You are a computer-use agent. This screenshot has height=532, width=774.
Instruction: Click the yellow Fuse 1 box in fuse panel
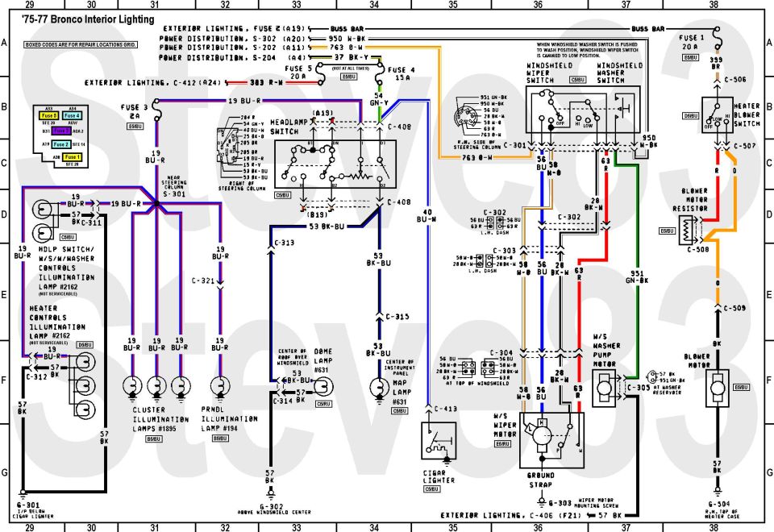[x=72, y=157]
